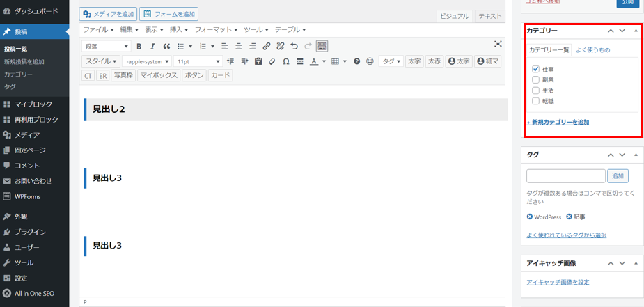Screen dimensions: 644x307
Task: Click 新規カテゴリーを追加 link
Action: (x=559, y=122)
